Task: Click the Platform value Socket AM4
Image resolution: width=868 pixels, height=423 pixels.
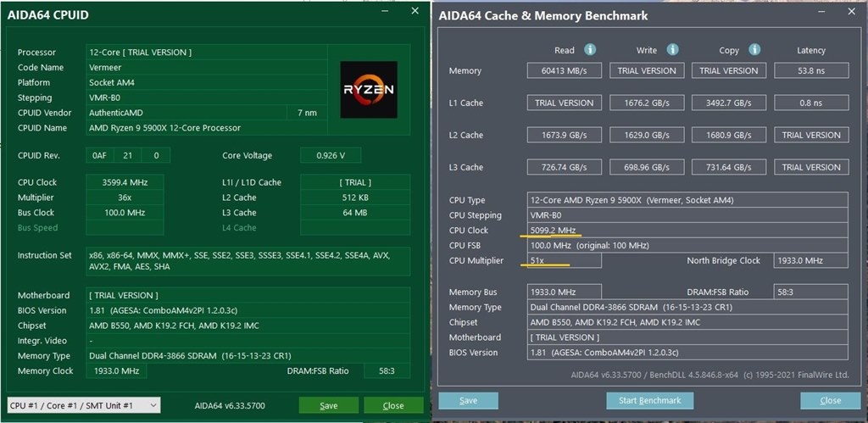Action: 207,82
